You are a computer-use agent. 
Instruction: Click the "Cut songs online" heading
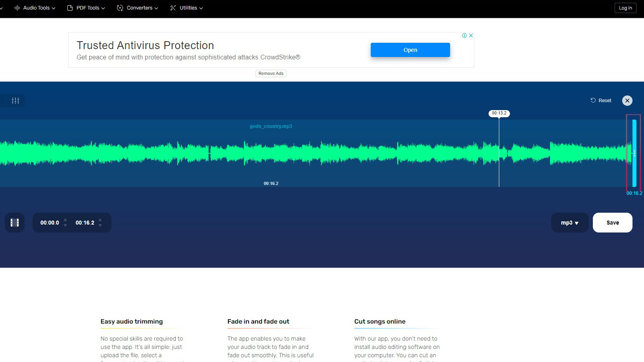click(380, 322)
